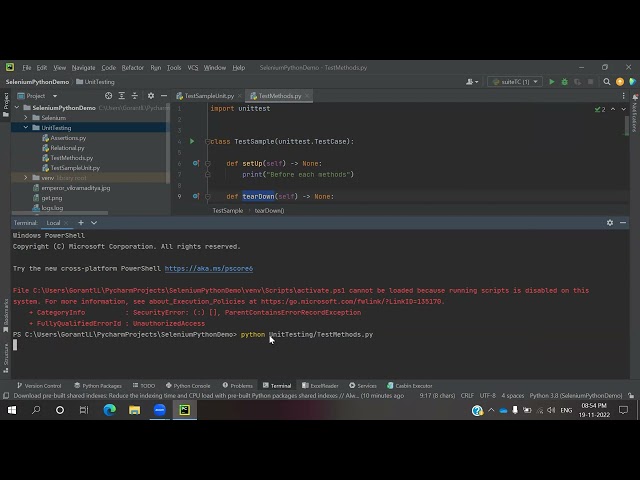The image size is (640, 480).
Task: Open terminal sessions dropdown chevron
Action: coord(94,223)
